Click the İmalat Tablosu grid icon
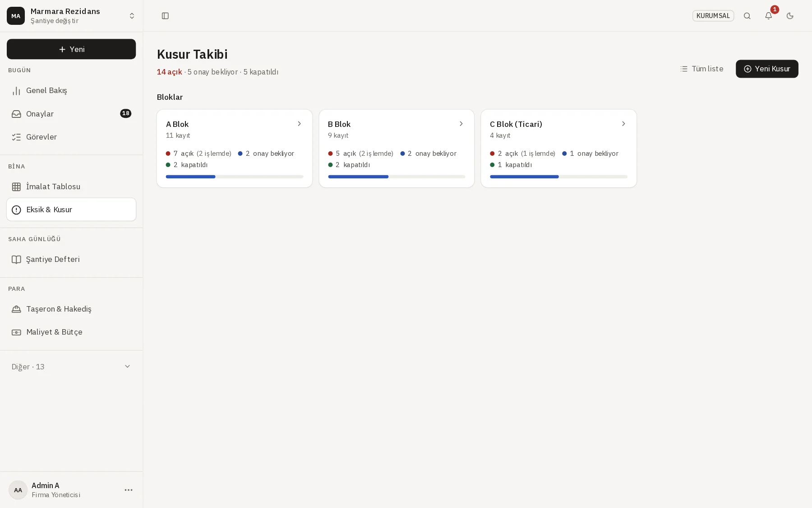This screenshot has width=812, height=508. tap(16, 186)
